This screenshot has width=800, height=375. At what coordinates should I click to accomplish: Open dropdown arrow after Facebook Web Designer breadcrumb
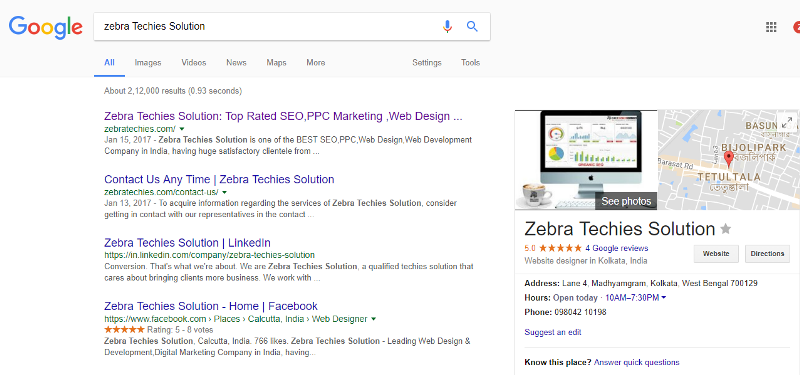373,319
